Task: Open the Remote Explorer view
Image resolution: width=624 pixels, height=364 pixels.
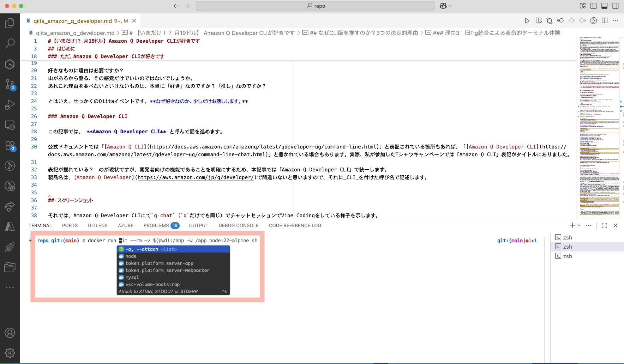Action: point(10,125)
